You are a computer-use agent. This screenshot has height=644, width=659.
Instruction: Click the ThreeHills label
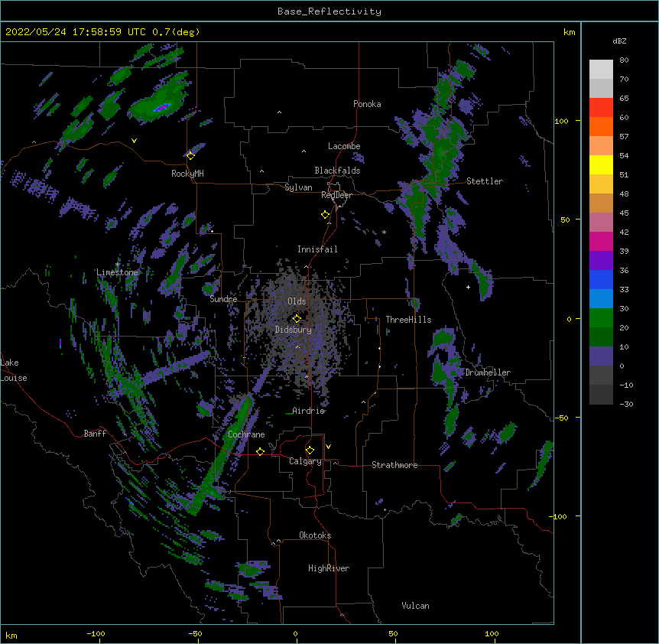pyautogui.click(x=408, y=320)
